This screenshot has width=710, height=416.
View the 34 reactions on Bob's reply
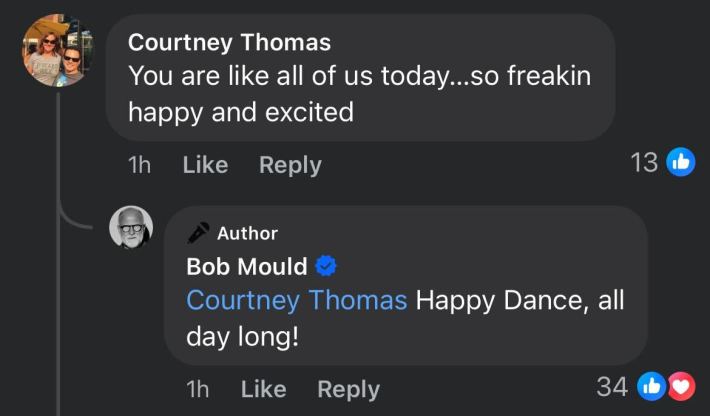tap(611, 386)
